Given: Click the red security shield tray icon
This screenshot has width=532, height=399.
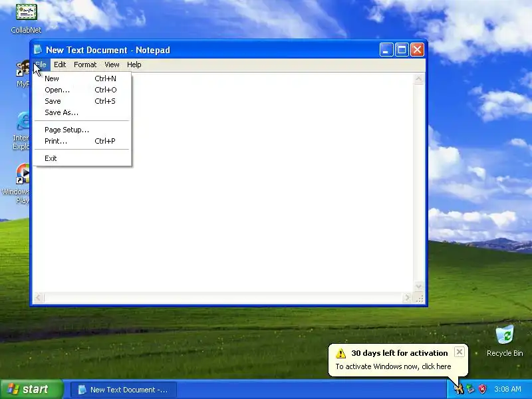Looking at the screenshot, I should click(482, 389).
